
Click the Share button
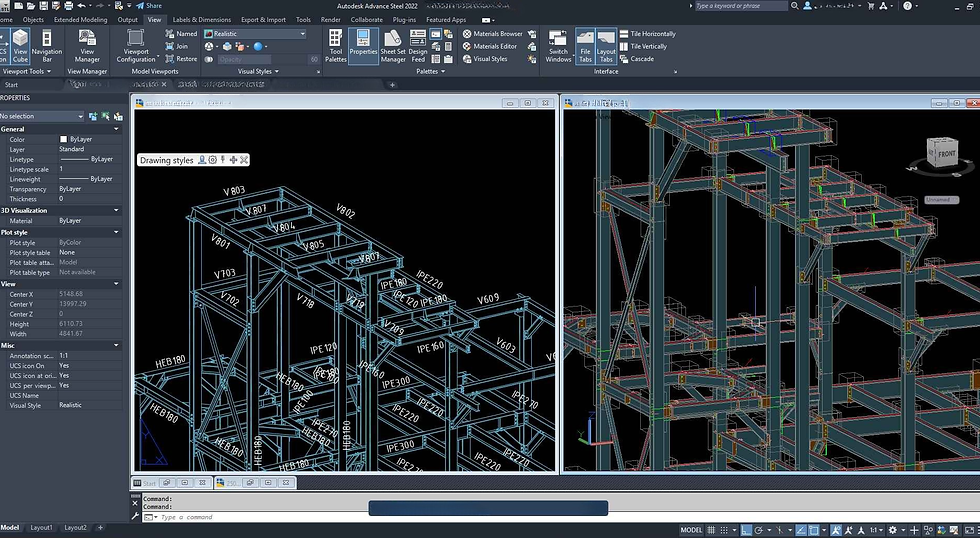[x=149, y=6]
